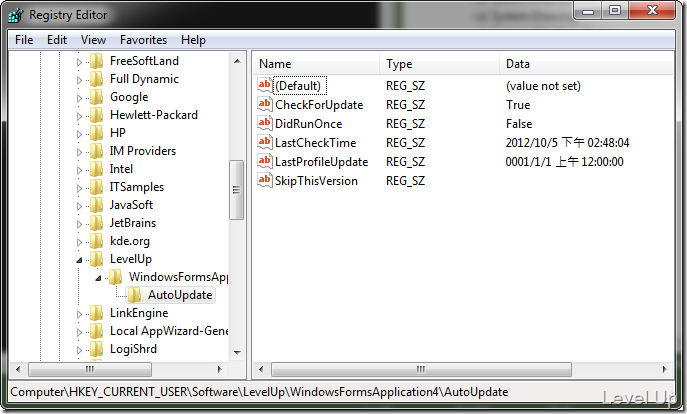Image resolution: width=687 pixels, height=414 pixels.
Task: Select the (Default) value name
Action: (298, 86)
